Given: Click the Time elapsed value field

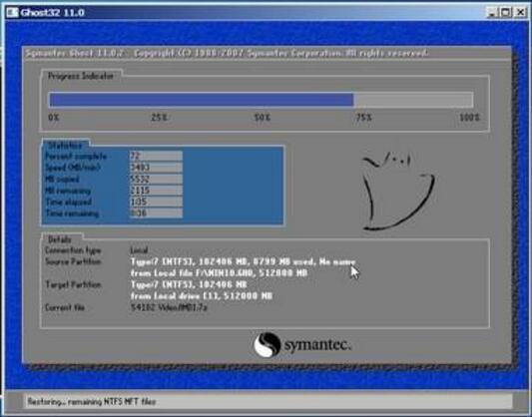Looking at the screenshot, I should coord(156,202).
